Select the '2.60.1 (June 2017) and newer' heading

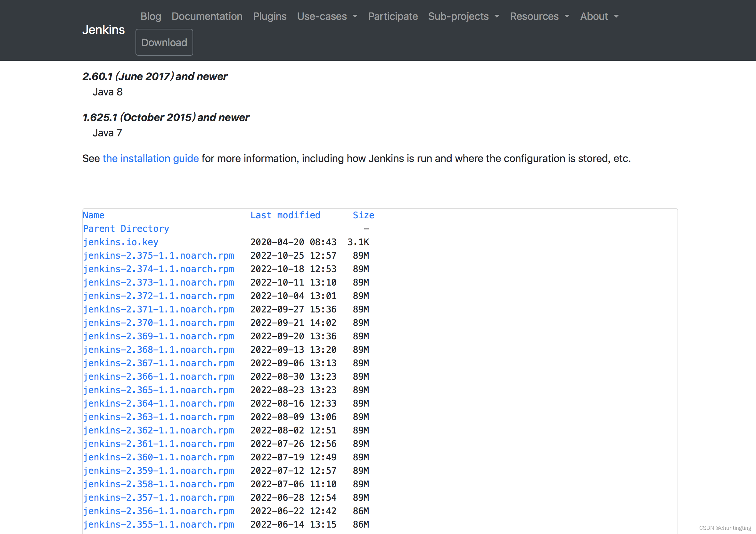[x=155, y=76]
